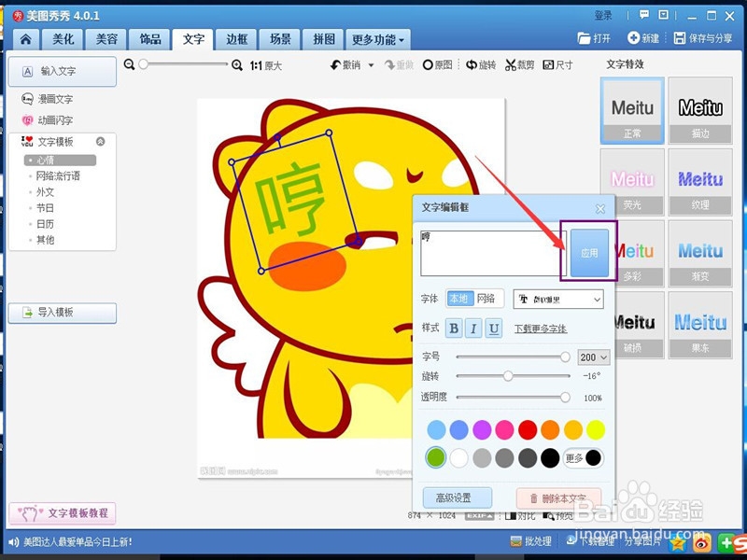Toggle underline U style
The width and height of the screenshot is (747, 560).
[x=494, y=329]
